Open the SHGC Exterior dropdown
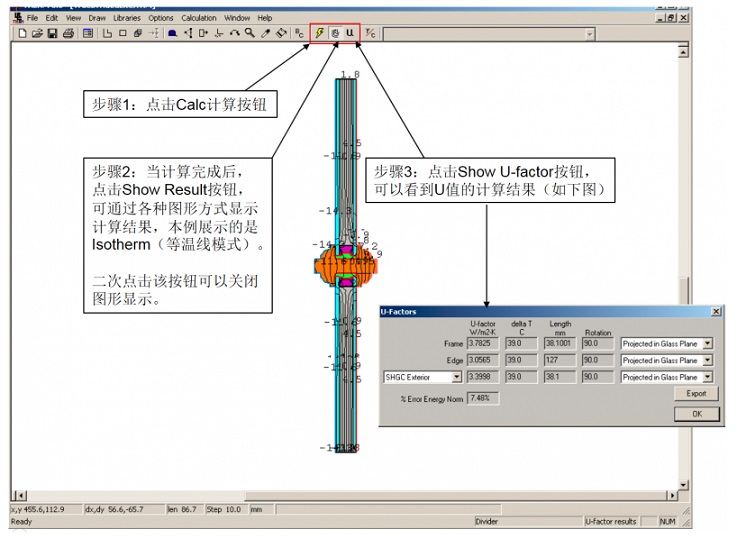The height and width of the screenshot is (539, 737). click(457, 378)
